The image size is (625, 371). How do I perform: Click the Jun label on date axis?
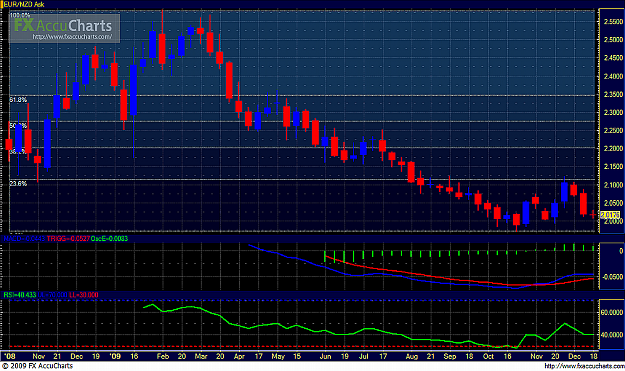click(x=325, y=356)
